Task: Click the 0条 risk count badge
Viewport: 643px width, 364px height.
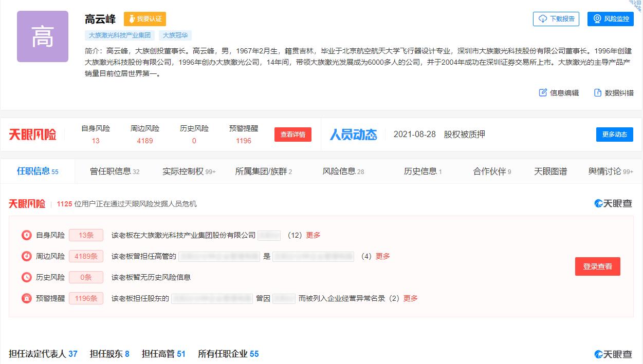Action: click(86, 277)
